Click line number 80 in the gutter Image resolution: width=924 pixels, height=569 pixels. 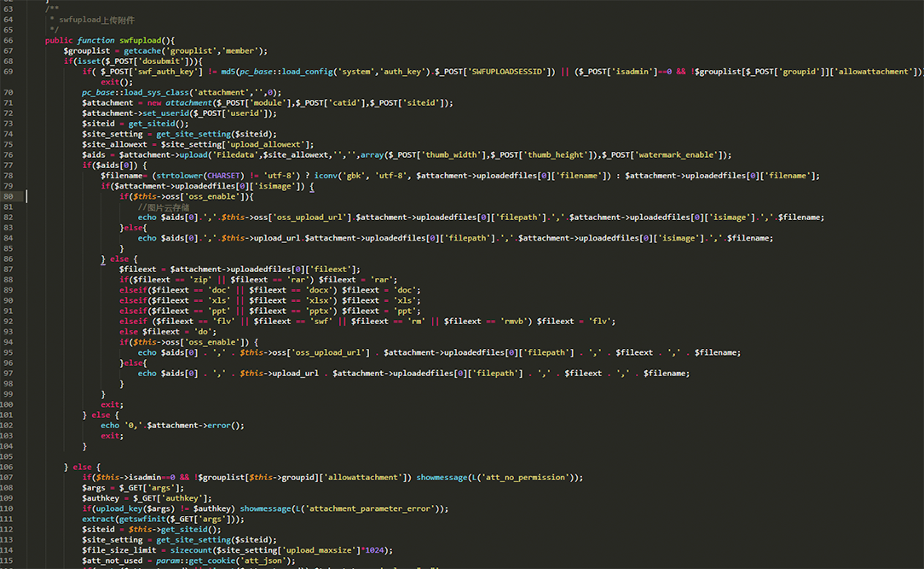(9, 196)
